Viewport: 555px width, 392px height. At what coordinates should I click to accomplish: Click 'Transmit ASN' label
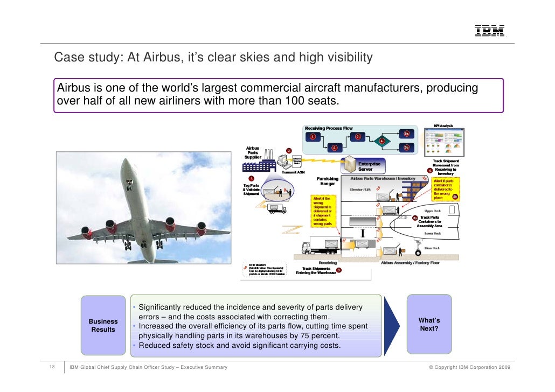pyautogui.click(x=293, y=172)
